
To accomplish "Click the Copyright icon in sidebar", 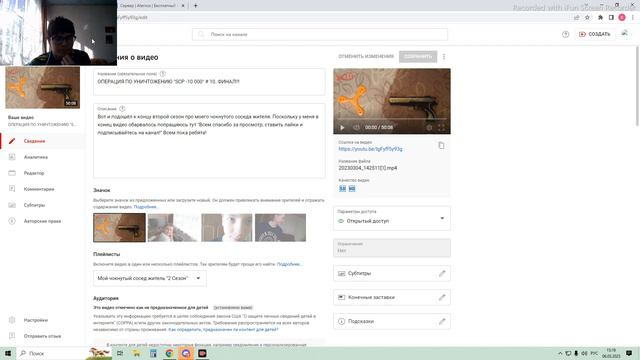I will tap(12, 221).
